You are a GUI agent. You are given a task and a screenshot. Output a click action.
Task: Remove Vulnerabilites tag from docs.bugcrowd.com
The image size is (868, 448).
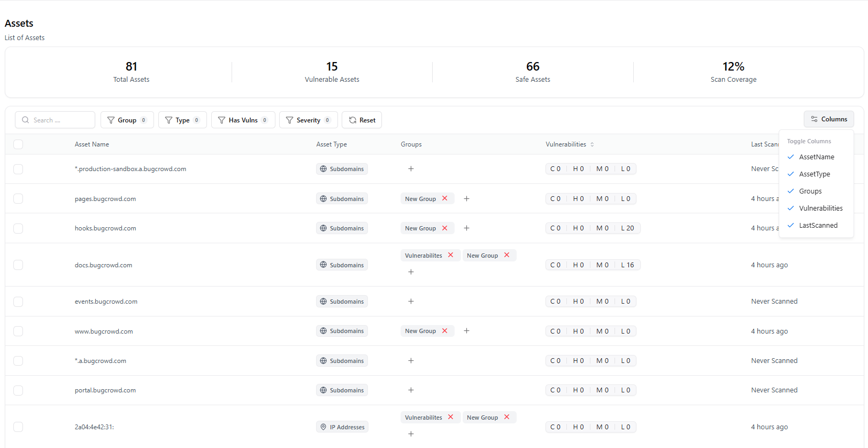coord(451,255)
